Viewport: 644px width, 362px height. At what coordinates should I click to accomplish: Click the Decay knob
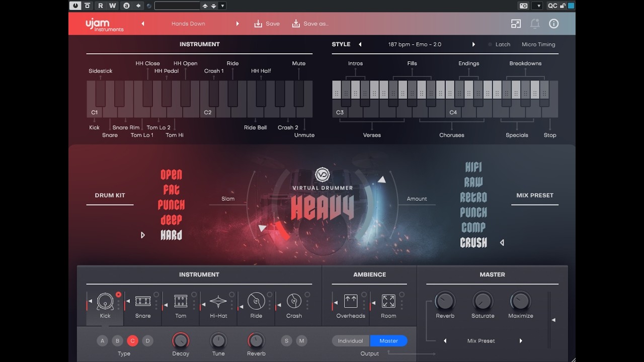point(181,341)
